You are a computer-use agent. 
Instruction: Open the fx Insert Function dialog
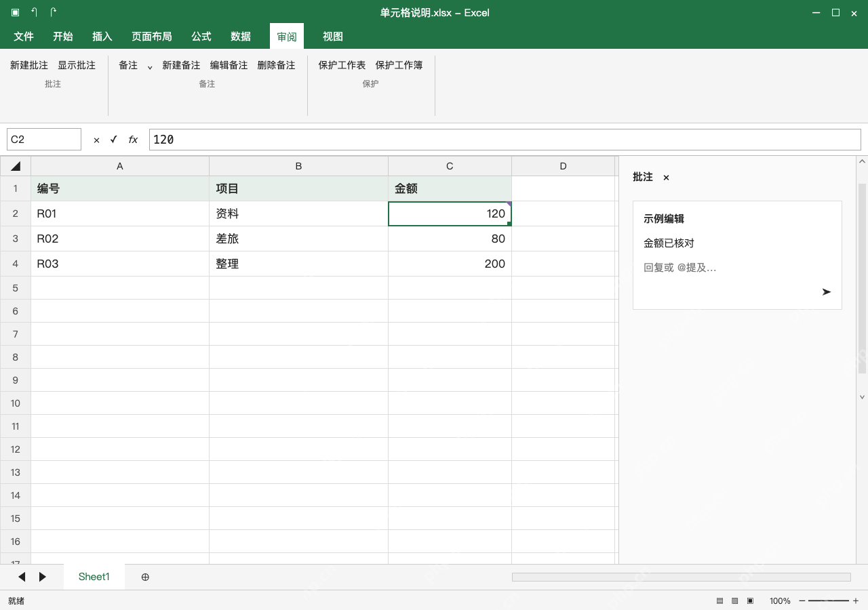(x=133, y=140)
